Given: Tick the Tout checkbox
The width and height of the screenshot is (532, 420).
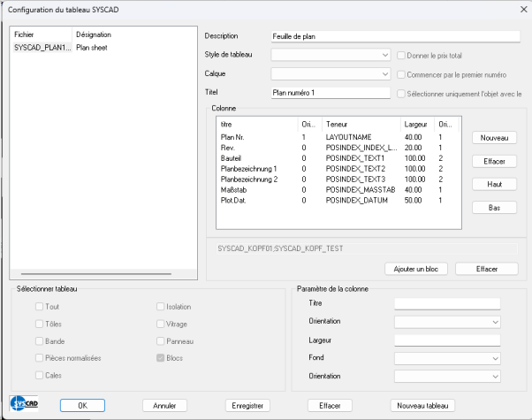Looking at the screenshot, I should click(x=40, y=307).
